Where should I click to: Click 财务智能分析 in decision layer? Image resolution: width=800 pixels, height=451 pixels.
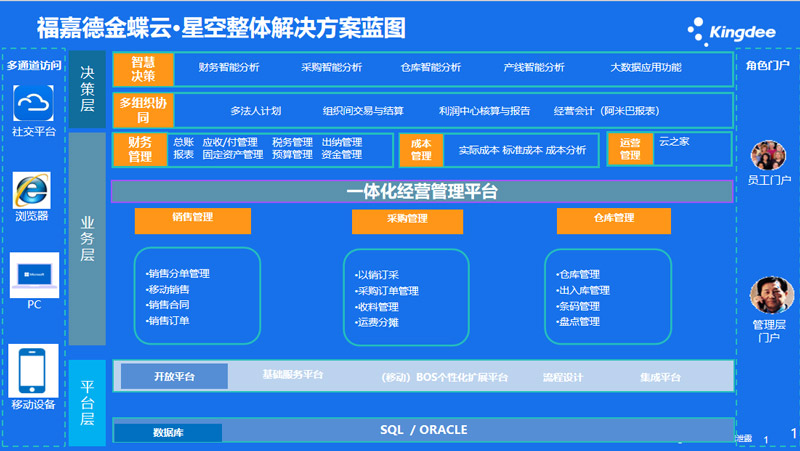point(229,68)
